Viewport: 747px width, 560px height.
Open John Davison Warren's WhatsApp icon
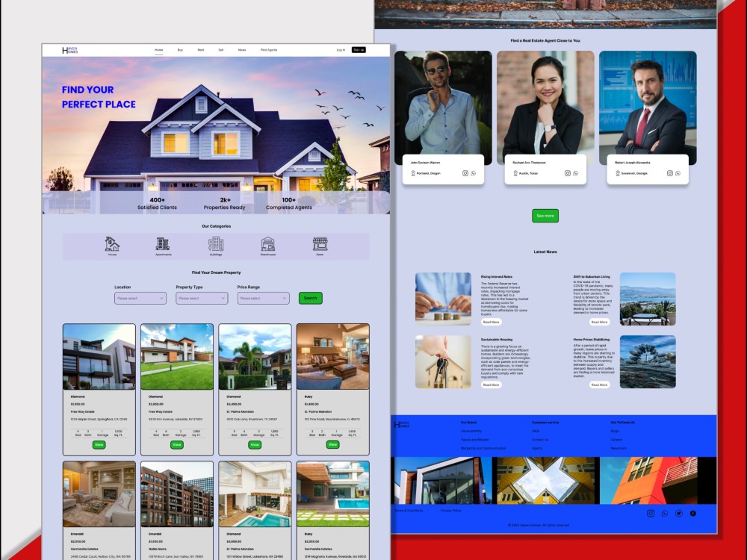point(473,173)
